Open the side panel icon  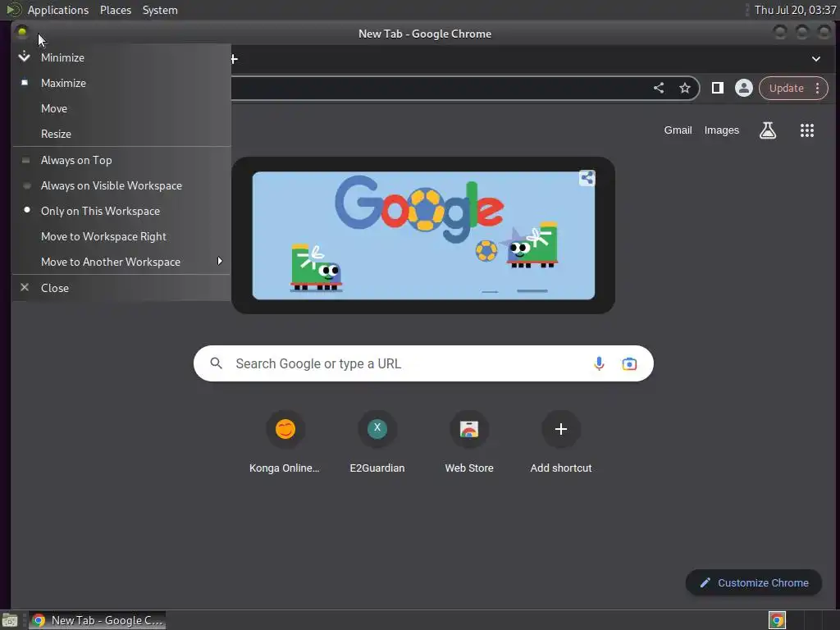click(x=717, y=88)
